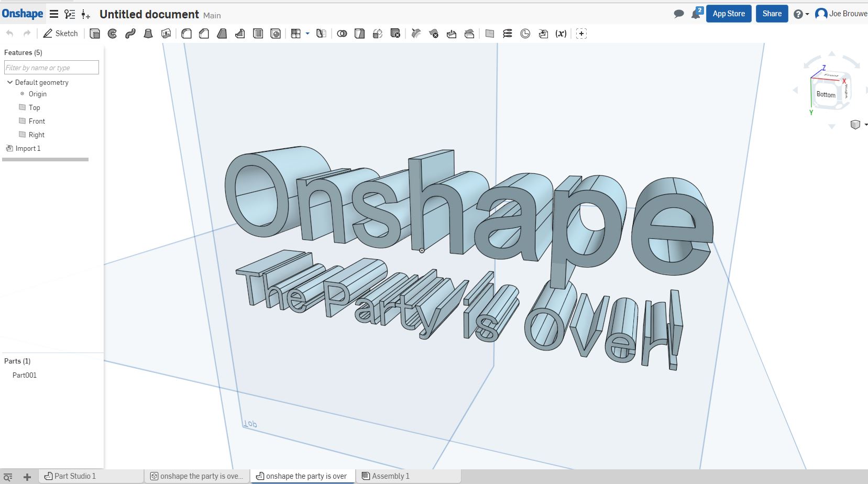Select the clock-shaped toolbar icon
The width and height of the screenshot is (868, 484).
point(525,34)
